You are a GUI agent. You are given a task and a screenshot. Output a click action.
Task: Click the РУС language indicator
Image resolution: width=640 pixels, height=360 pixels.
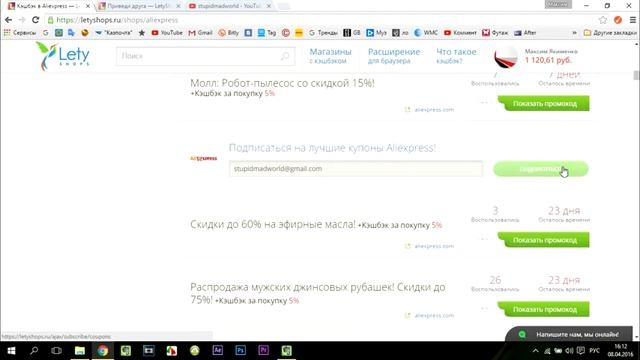point(594,351)
